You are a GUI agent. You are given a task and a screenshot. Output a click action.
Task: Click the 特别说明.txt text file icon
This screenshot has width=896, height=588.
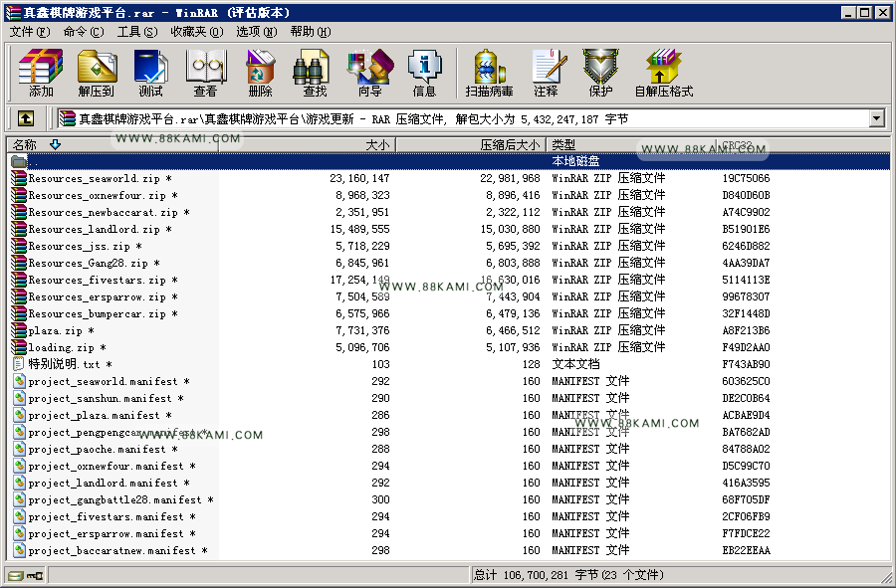pos(19,364)
